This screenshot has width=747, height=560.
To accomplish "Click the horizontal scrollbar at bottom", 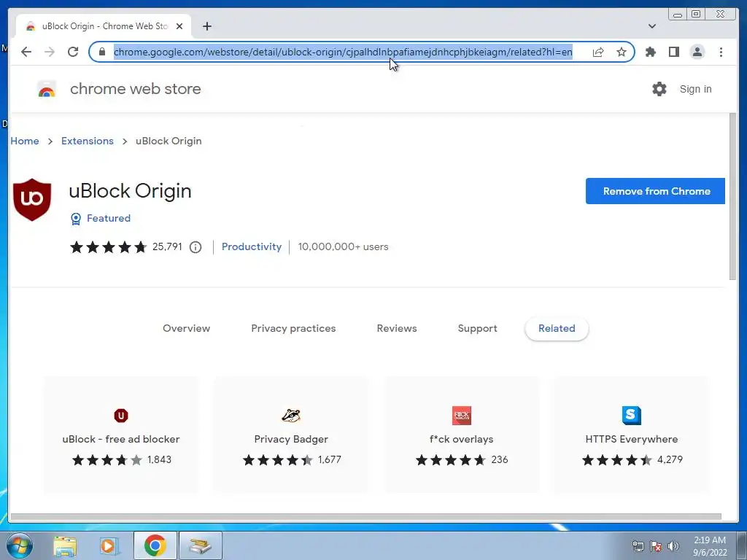I will click(366, 517).
